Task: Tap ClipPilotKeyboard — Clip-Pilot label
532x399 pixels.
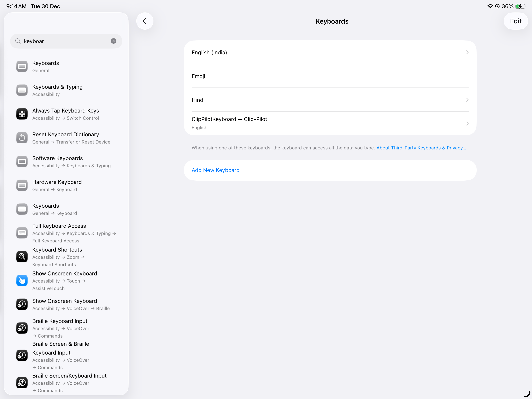Action: click(229, 119)
